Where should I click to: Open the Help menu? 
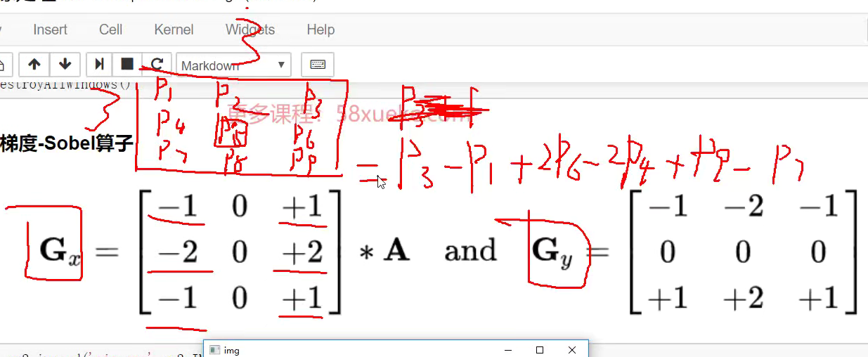[320, 30]
